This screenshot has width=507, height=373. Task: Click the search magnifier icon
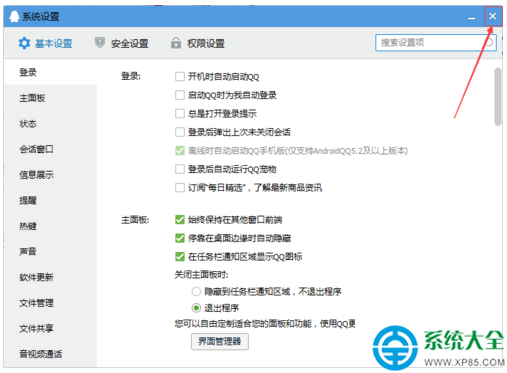[489, 43]
